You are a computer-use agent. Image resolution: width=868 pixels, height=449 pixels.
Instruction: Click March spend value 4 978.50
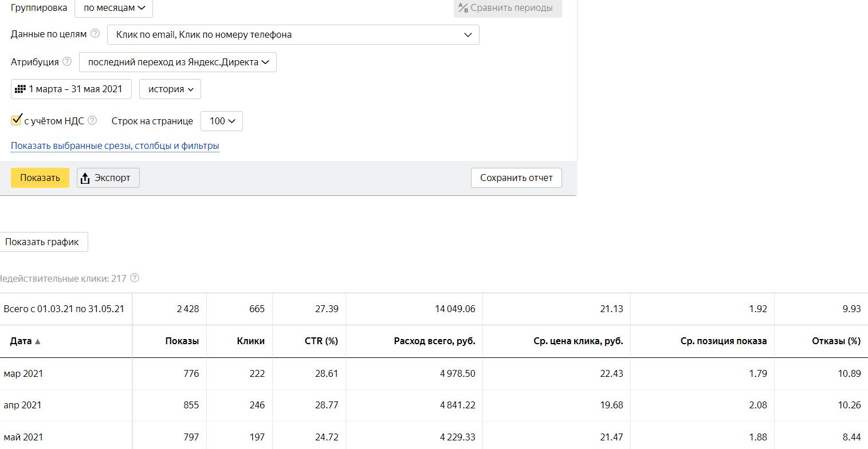[x=458, y=373]
